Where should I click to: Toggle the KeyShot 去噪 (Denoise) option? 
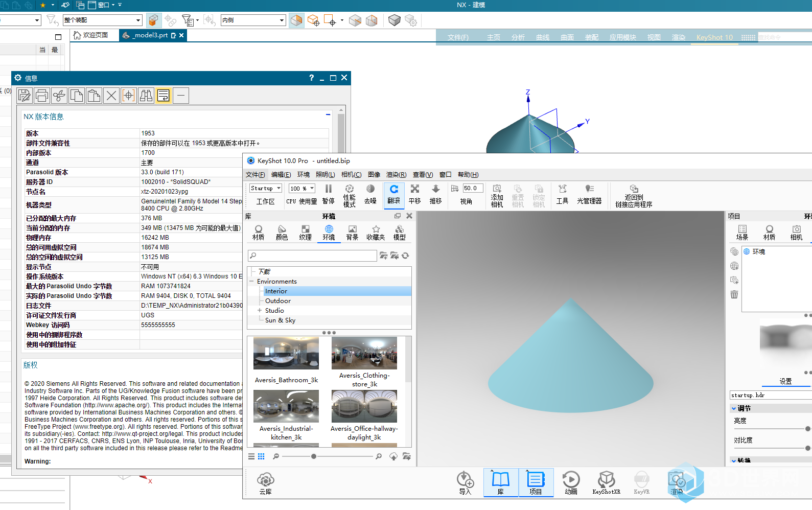pos(370,194)
